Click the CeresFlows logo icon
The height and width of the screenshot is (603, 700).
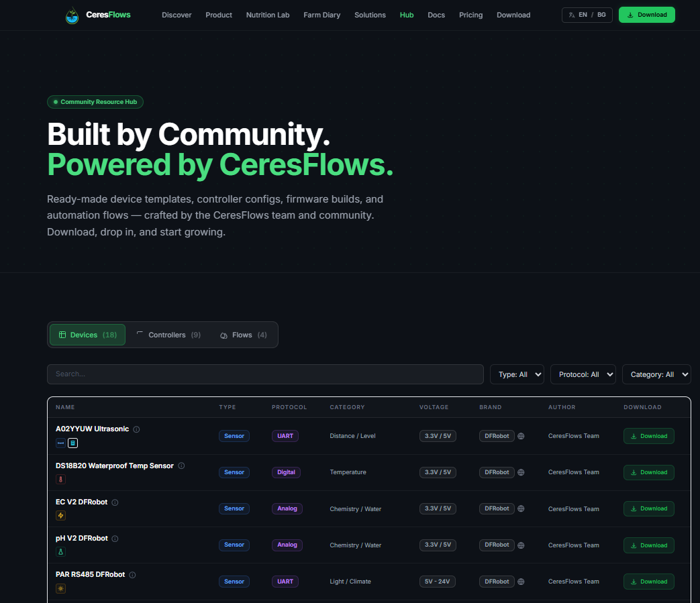pyautogui.click(x=72, y=15)
